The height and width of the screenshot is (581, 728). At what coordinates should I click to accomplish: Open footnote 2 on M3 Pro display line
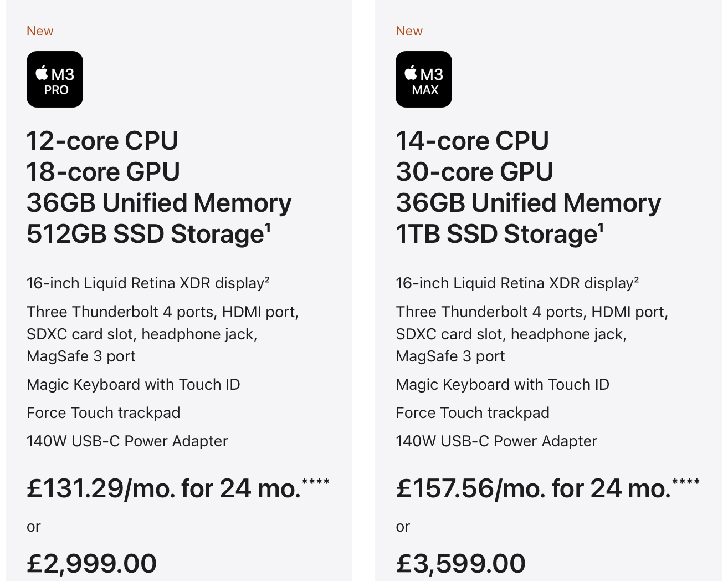267,279
